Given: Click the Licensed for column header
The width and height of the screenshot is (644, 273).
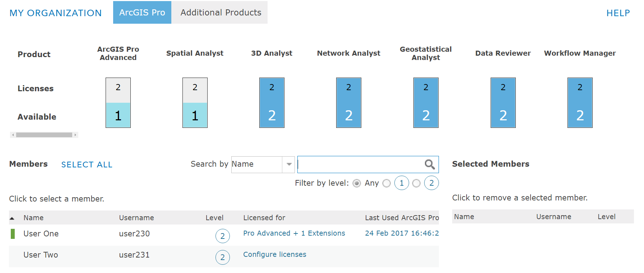Looking at the screenshot, I should coord(264,218).
